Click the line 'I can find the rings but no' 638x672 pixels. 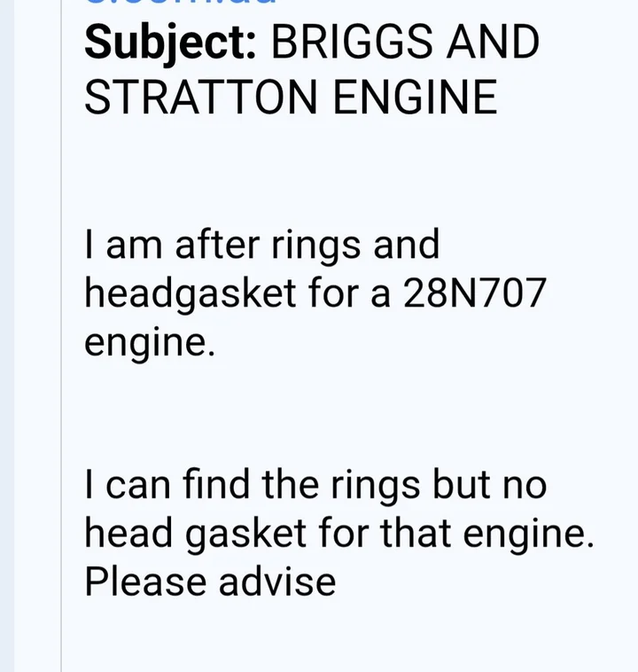[315, 485]
